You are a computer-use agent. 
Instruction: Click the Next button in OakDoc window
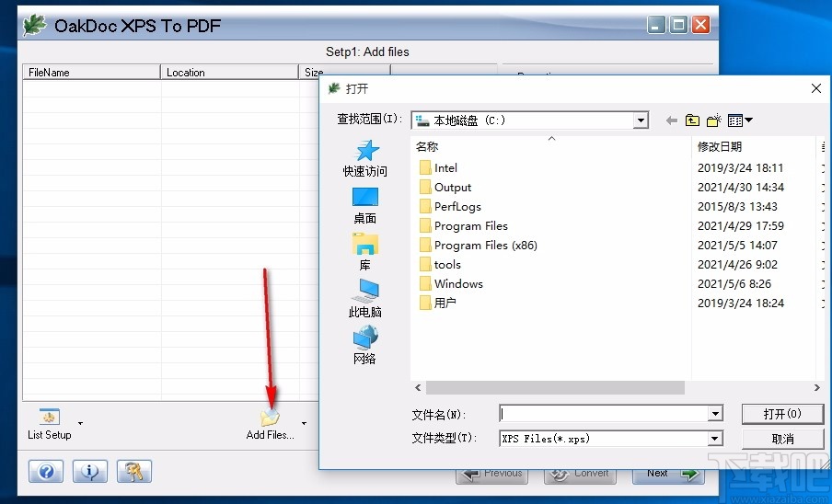(x=668, y=475)
